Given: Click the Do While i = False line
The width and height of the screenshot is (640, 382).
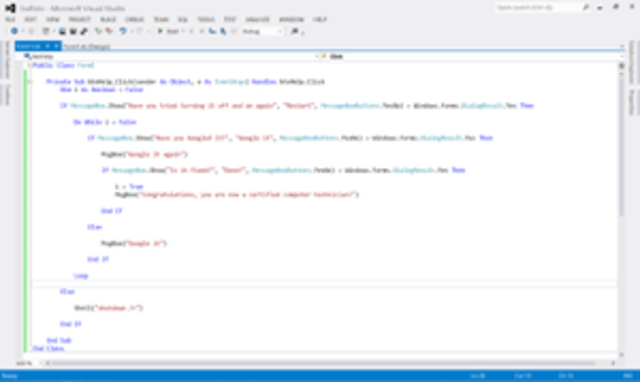Looking at the screenshot, I should pos(105,122).
